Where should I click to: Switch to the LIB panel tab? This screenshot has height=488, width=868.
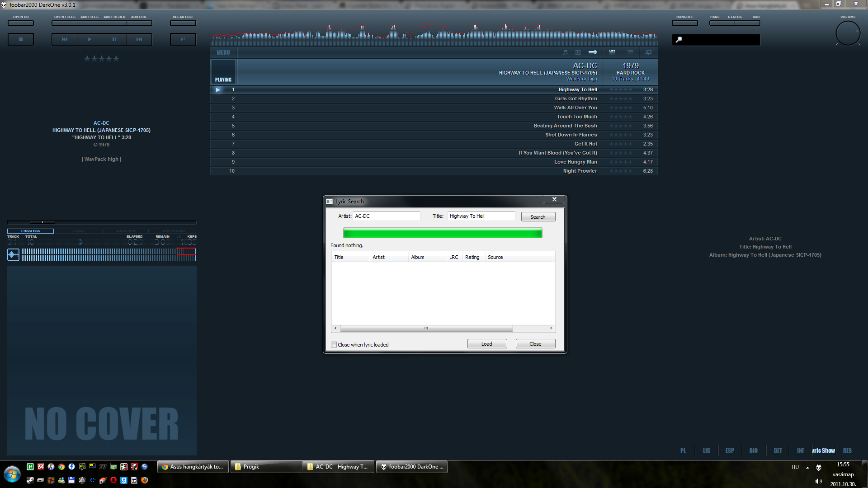707,450
